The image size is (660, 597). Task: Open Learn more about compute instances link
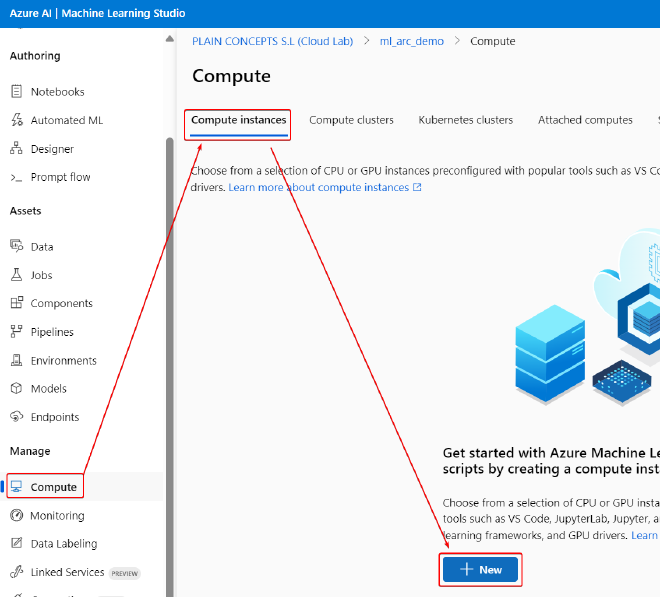point(319,187)
